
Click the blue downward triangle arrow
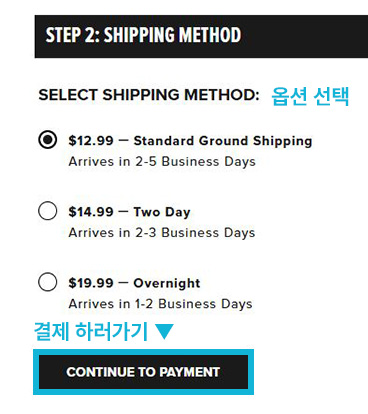pos(164,331)
